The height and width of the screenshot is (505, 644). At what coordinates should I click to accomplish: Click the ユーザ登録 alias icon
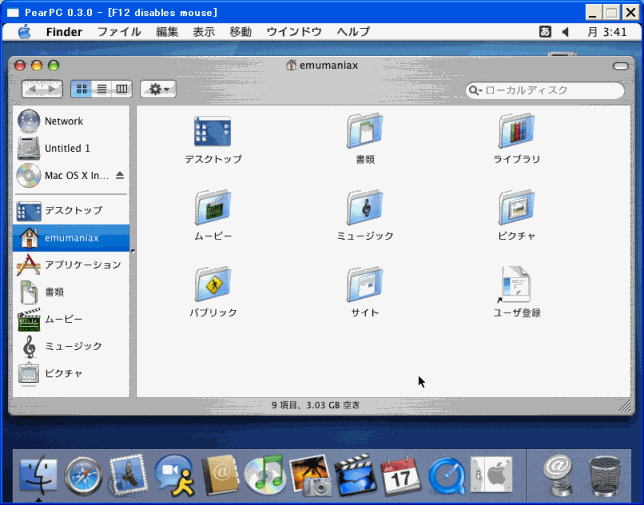click(x=516, y=284)
